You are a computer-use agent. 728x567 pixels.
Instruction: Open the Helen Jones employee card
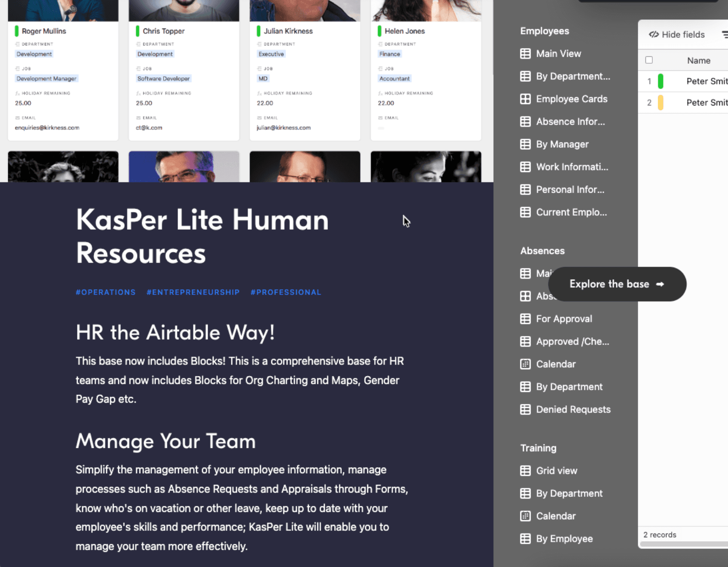[x=426, y=71]
